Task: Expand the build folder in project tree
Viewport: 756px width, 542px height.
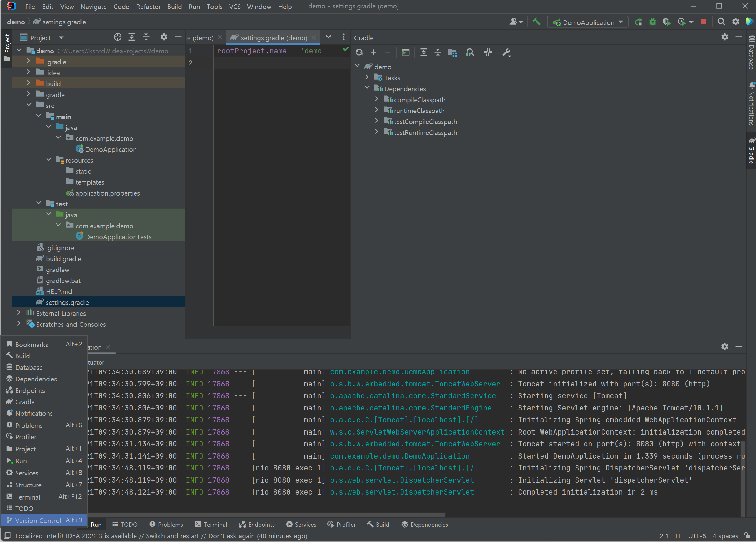Action: pyautogui.click(x=28, y=83)
